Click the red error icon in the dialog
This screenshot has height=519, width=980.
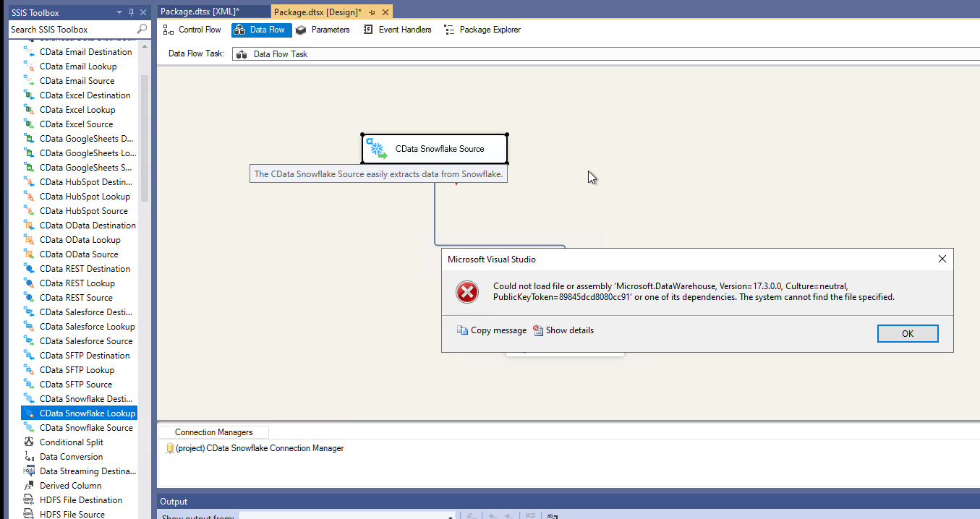coord(467,292)
